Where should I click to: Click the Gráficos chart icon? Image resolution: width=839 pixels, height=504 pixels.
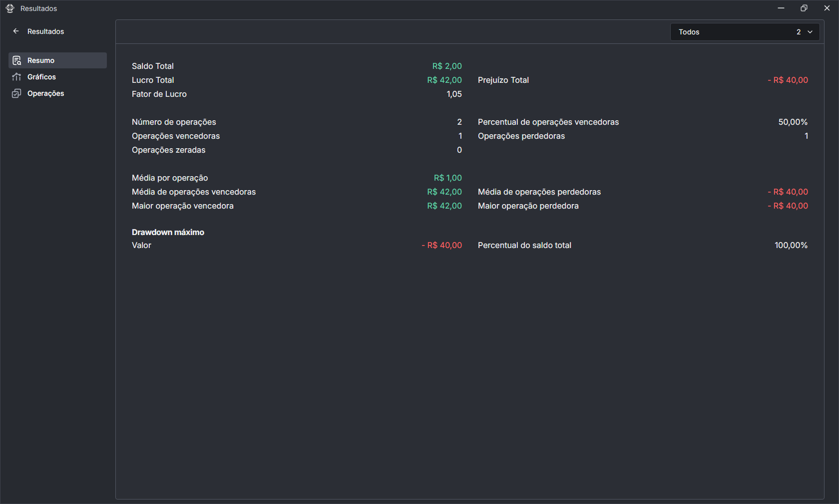click(16, 77)
